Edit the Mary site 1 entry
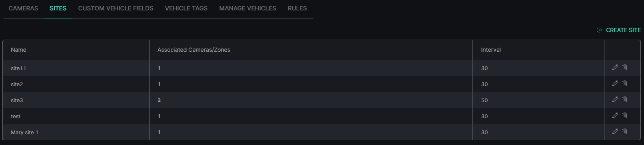 point(615,131)
